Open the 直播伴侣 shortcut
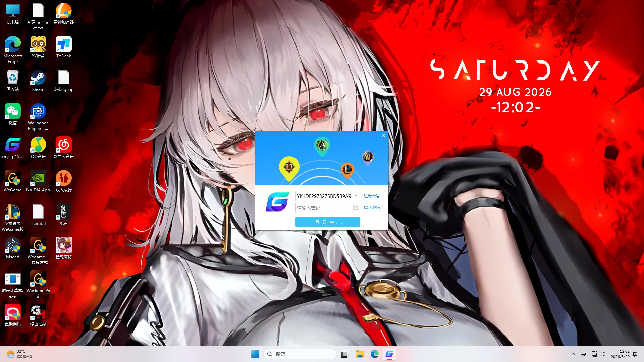The width and height of the screenshot is (644, 362). click(x=13, y=315)
